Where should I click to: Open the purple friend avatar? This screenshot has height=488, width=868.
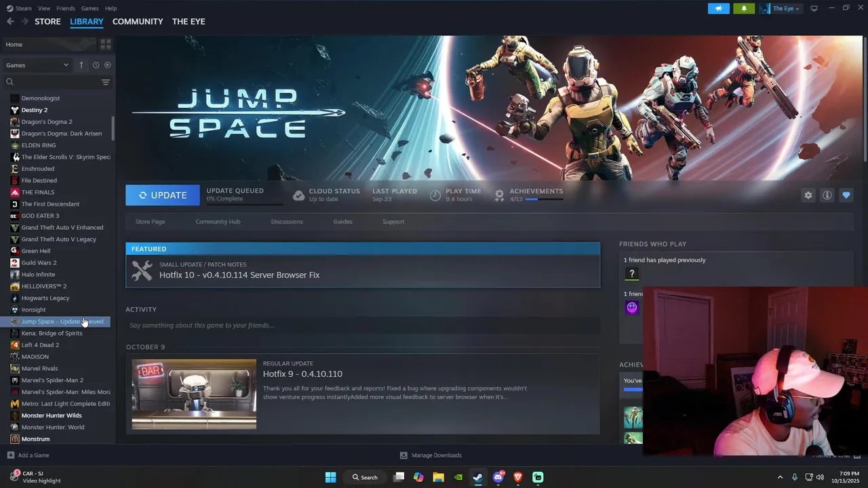tap(632, 308)
